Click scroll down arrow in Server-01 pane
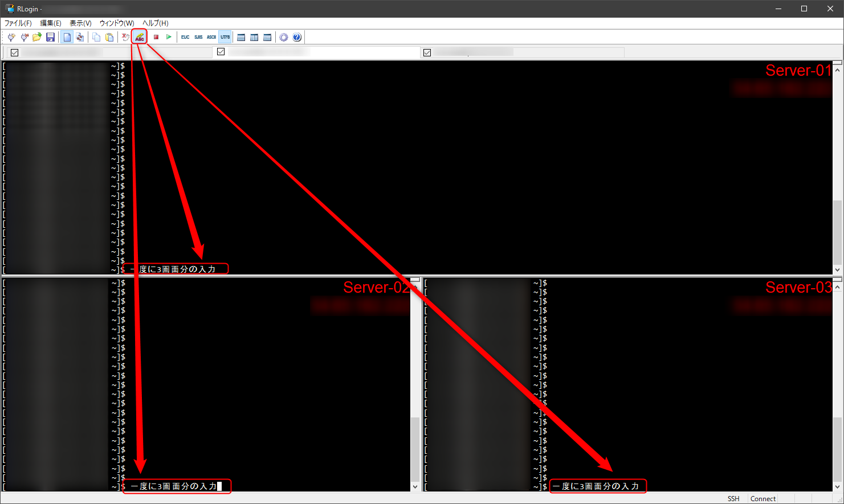 837,269
